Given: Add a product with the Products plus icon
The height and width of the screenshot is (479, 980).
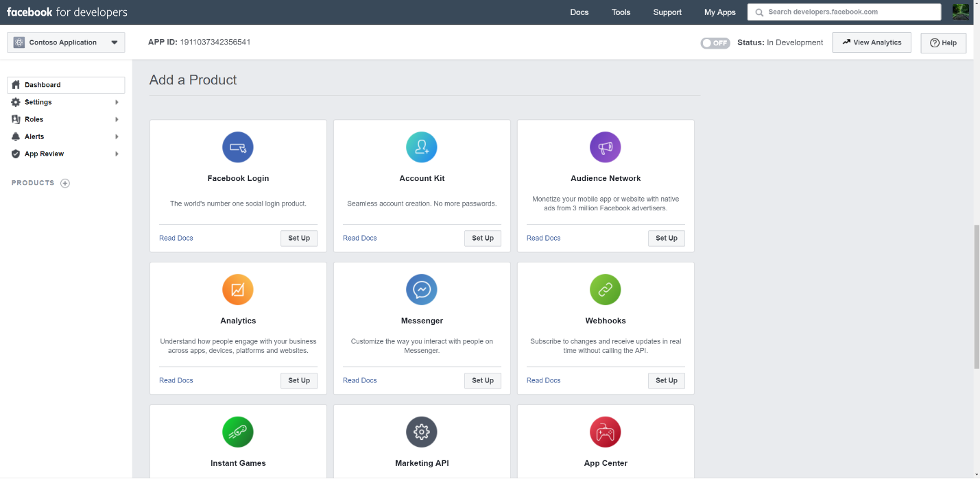Looking at the screenshot, I should click(x=65, y=183).
